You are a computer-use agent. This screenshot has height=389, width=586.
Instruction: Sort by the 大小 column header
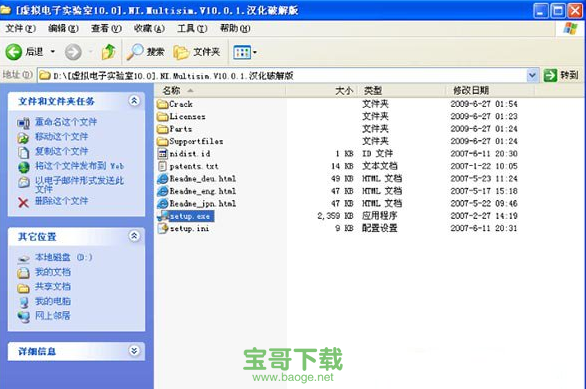(x=322, y=90)
